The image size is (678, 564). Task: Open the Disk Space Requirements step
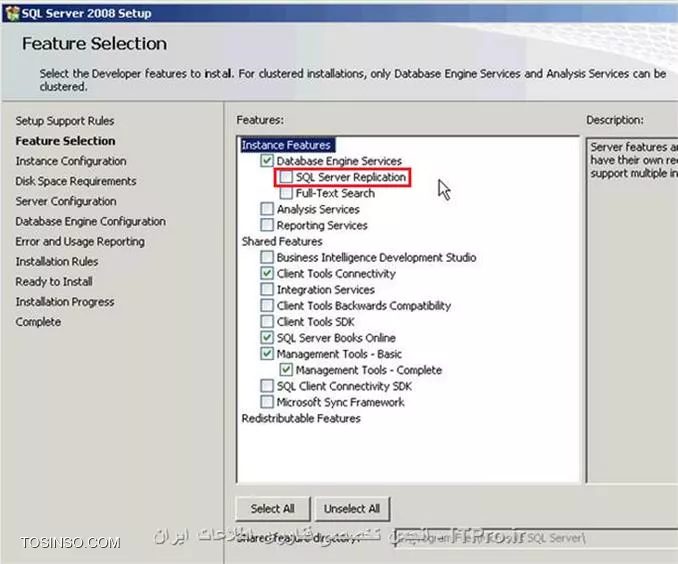tap(76, 181)
